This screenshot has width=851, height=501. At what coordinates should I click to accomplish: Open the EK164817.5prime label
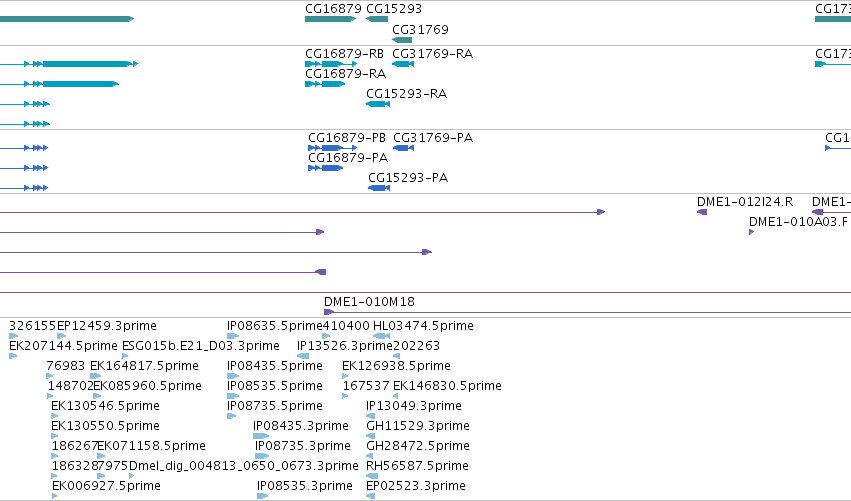pyautogui.click(x=144, y=366)
